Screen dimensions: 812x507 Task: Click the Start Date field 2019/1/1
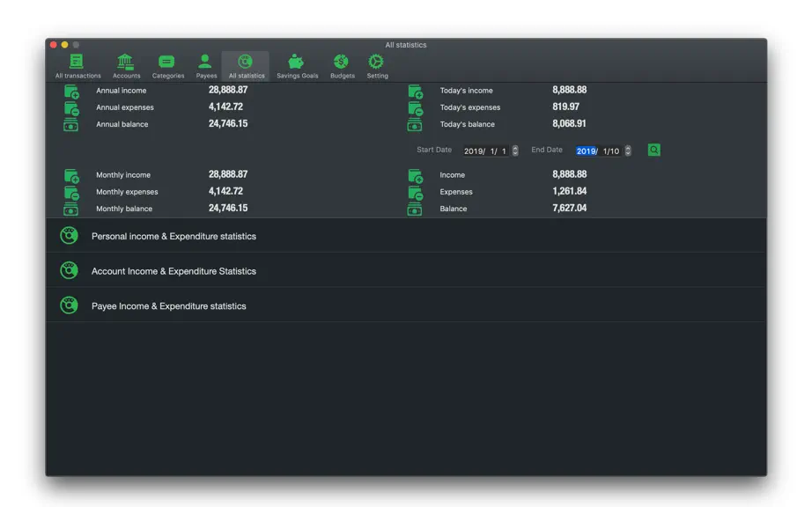485,151
